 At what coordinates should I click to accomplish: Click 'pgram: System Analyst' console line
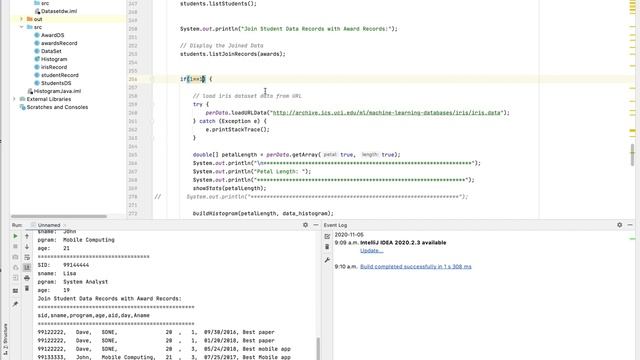pyautogui.click(x=73, y=282)
